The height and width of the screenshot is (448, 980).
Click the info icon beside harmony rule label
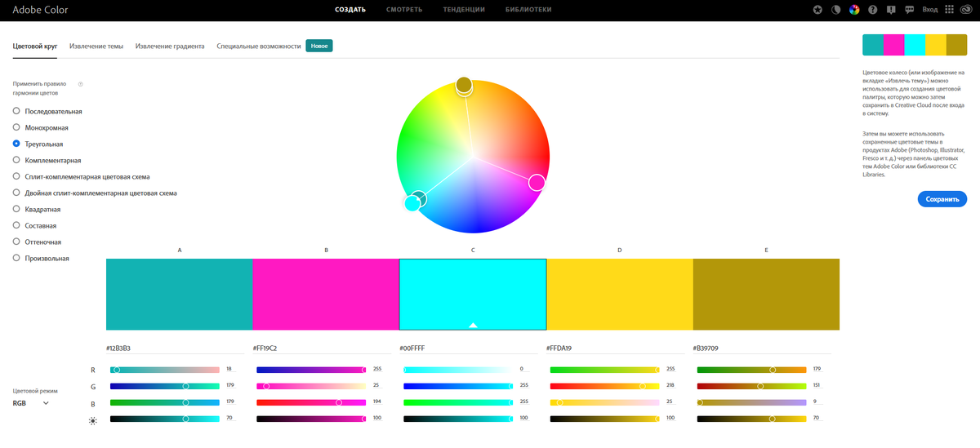[80, 83]
